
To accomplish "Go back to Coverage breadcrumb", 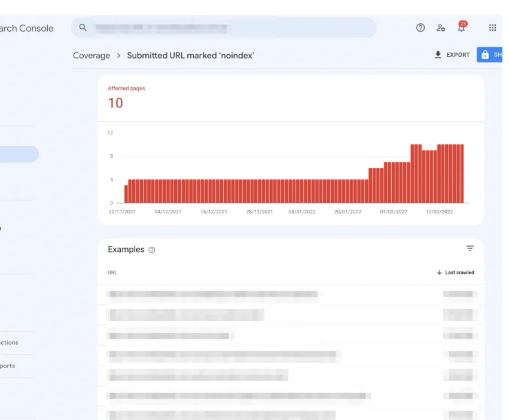I will click(92, 56).
